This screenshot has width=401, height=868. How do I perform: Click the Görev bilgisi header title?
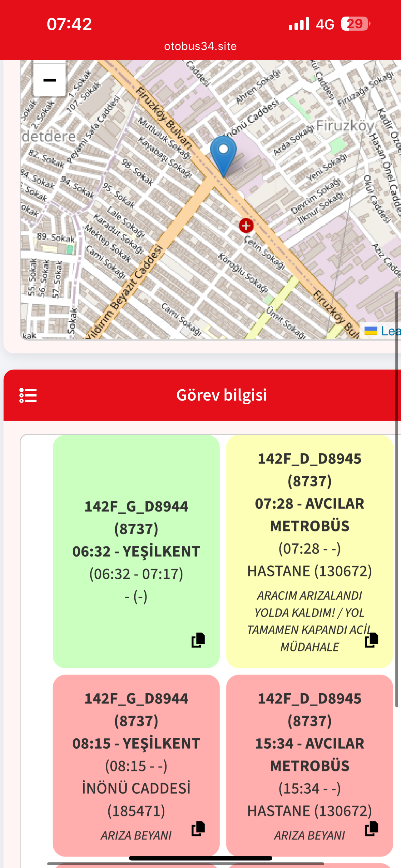click(x=221, y=395)
